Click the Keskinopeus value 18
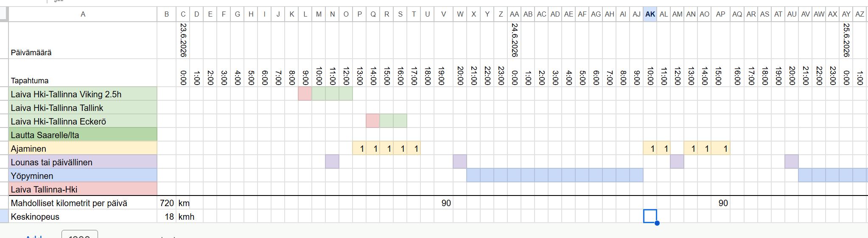Viewport: 868px width, 238px height. click(x=167, y=216)
